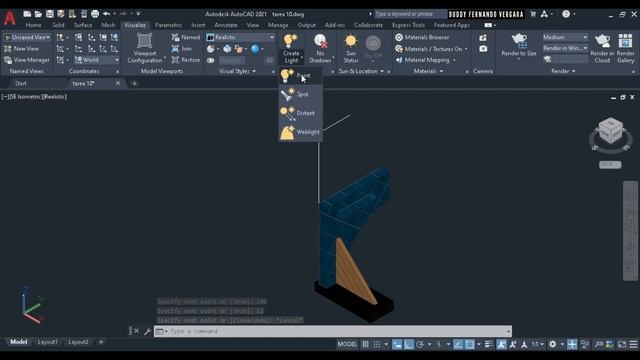Open the Render in Window dropdown
Screen dimensions: 640x360
pyautogui.click(x=565, y=48)
